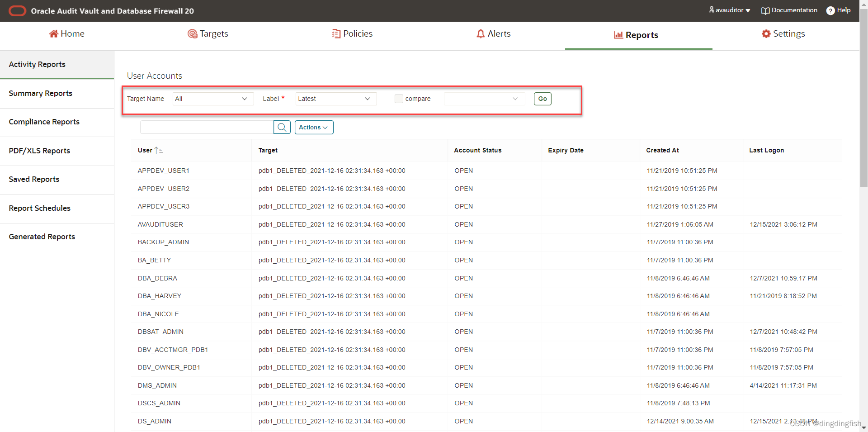This screenshot has width=868, height=432.
Task: Open the Label dropdown showing Latest
Action: pyautogui.click(x=336, y=99)
